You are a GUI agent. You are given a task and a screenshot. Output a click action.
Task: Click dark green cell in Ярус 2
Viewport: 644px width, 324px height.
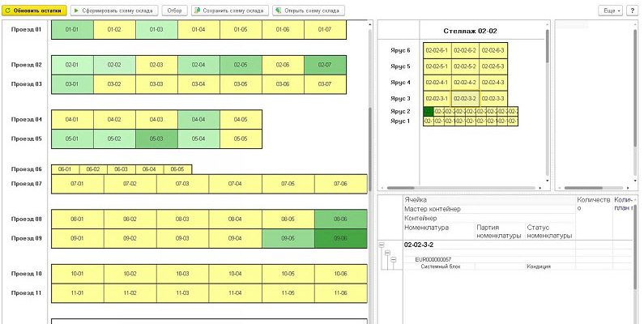pos(429,112)
